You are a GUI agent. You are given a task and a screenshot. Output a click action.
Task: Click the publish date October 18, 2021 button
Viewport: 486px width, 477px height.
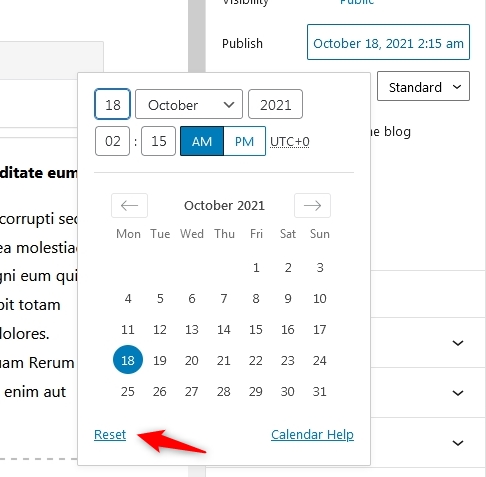[388, 42]
